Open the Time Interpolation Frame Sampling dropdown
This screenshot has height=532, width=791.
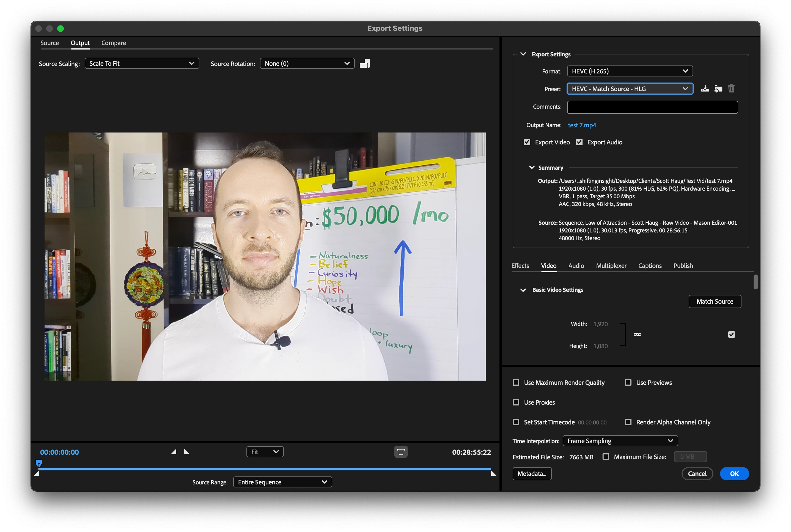tap(620, 441)
